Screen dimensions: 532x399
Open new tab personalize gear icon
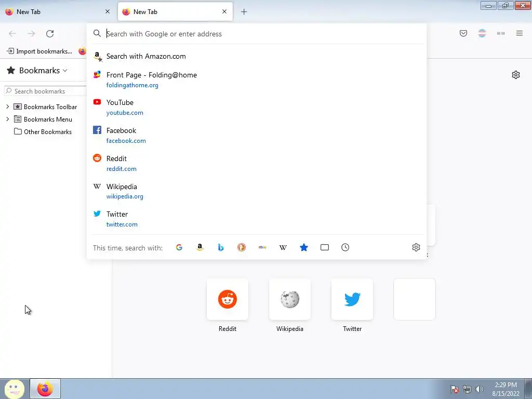pos(516,75)
